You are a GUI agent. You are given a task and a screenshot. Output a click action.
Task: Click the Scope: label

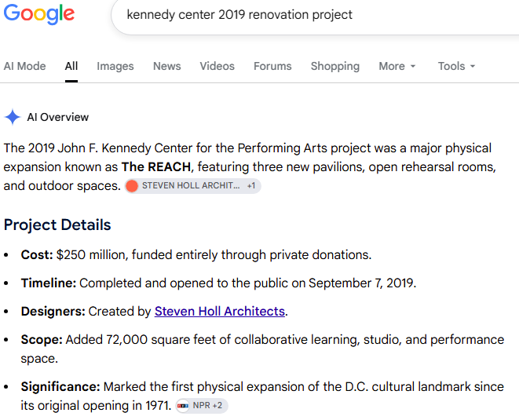coord(42,340)
